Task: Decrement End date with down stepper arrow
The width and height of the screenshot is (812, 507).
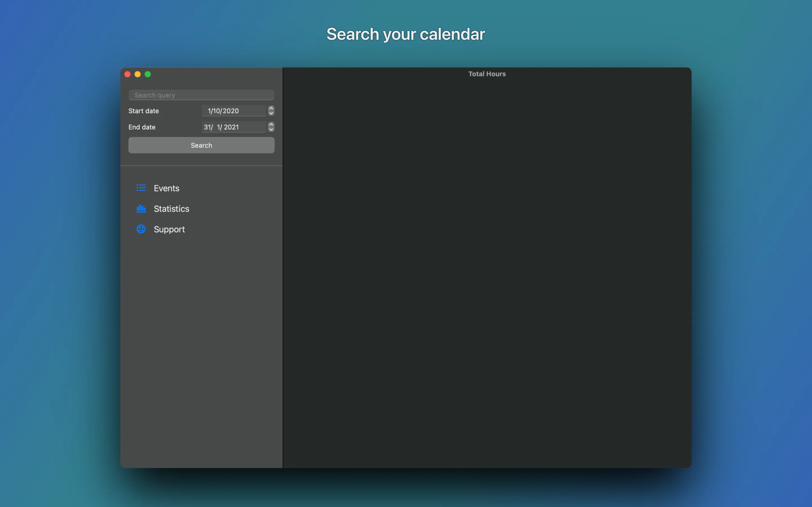Action: [271, 130]
